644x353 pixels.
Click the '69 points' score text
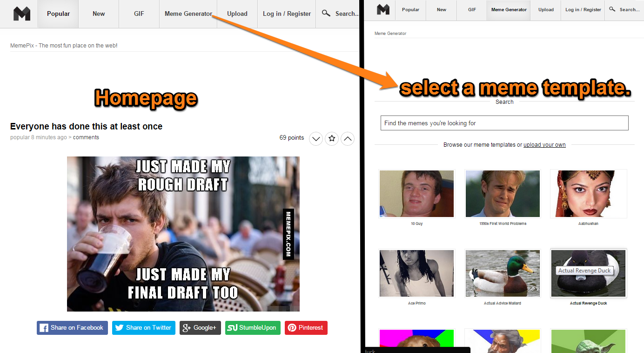(292, 138)
